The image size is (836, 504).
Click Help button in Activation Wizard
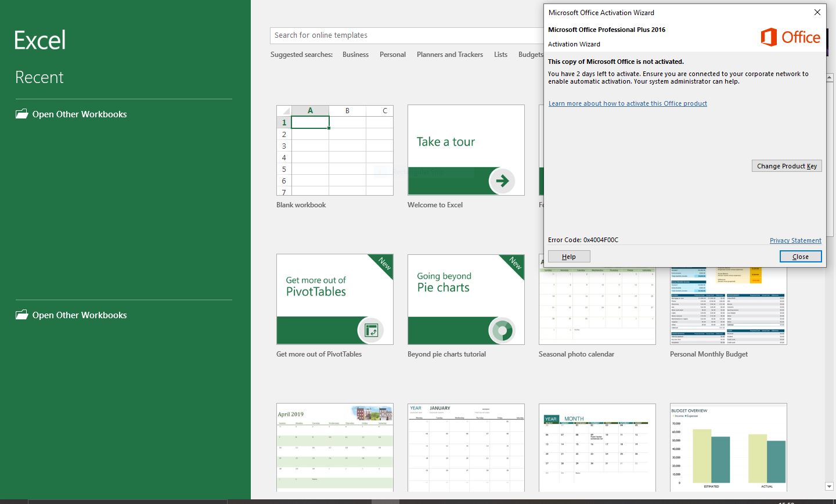(x=569, y=257)
